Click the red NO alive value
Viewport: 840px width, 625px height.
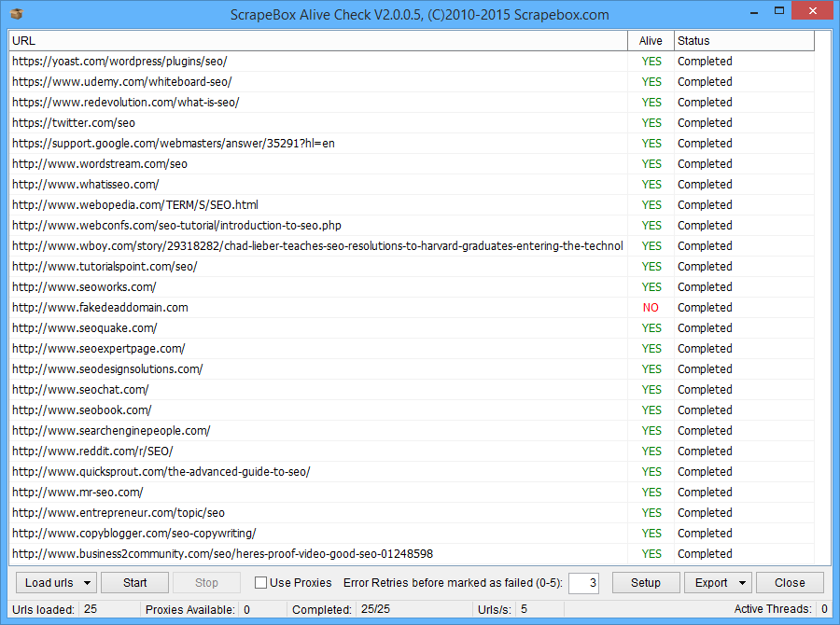pos(651,308)
